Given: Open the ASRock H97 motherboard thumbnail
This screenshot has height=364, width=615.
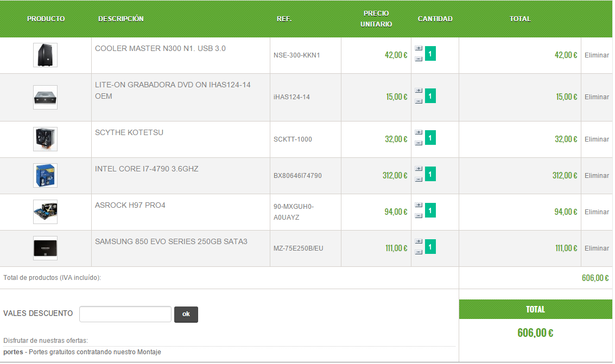Looking at the screenshot, I should 45,212.
